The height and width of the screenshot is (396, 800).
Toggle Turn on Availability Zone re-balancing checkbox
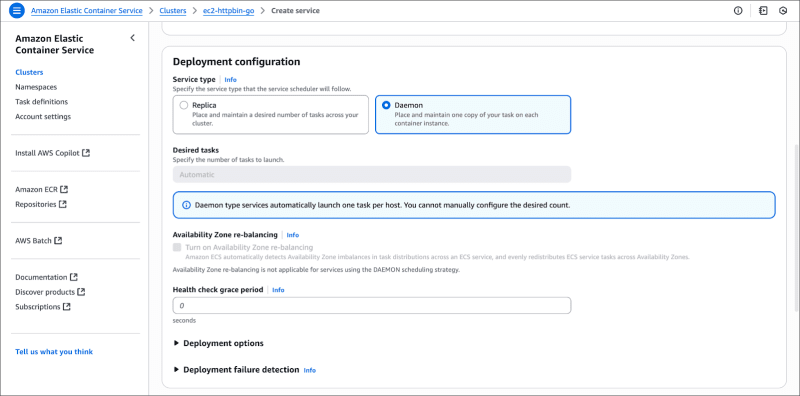[177, 247]
